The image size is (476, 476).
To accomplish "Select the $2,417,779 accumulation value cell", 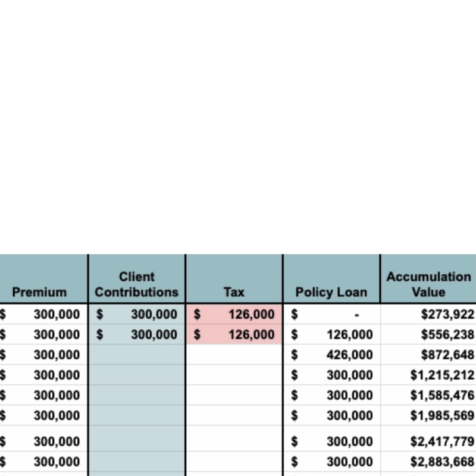I will pos(428,439).
